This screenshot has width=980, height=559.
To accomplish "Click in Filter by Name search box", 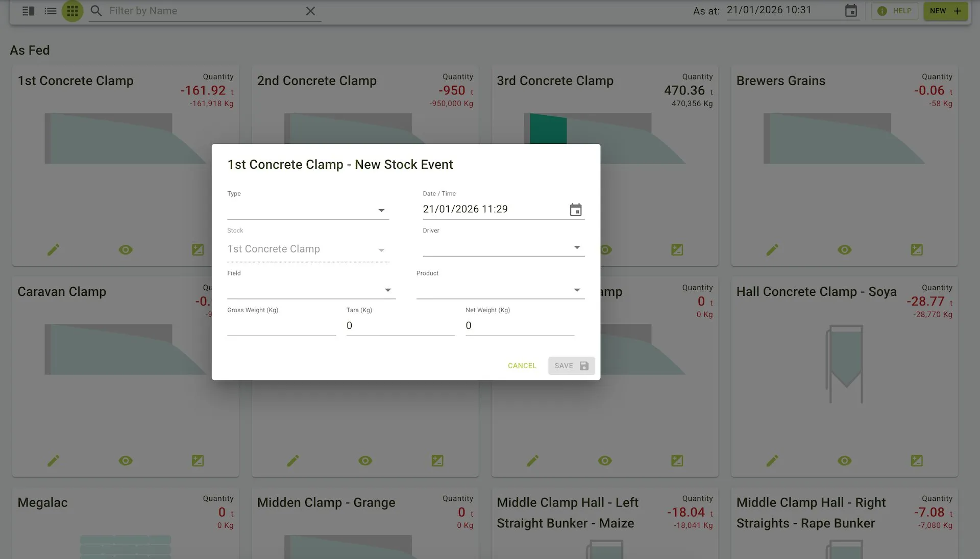I will (204, 11).
